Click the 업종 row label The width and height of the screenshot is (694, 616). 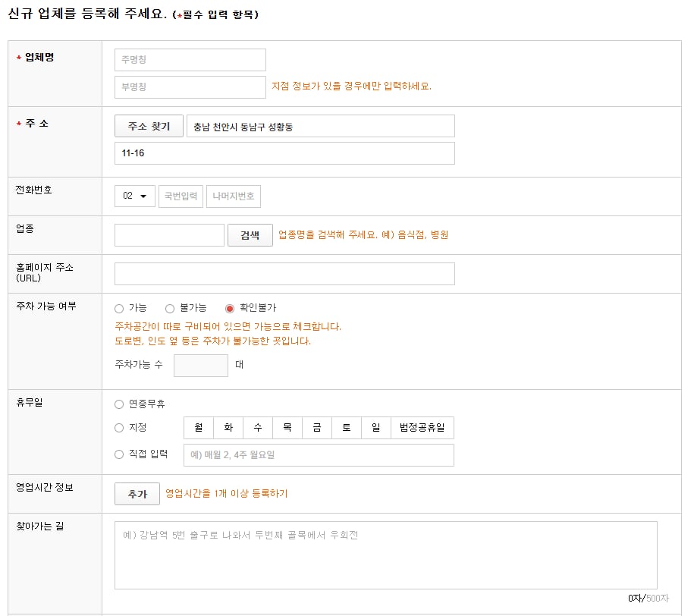tap(25, 228)
